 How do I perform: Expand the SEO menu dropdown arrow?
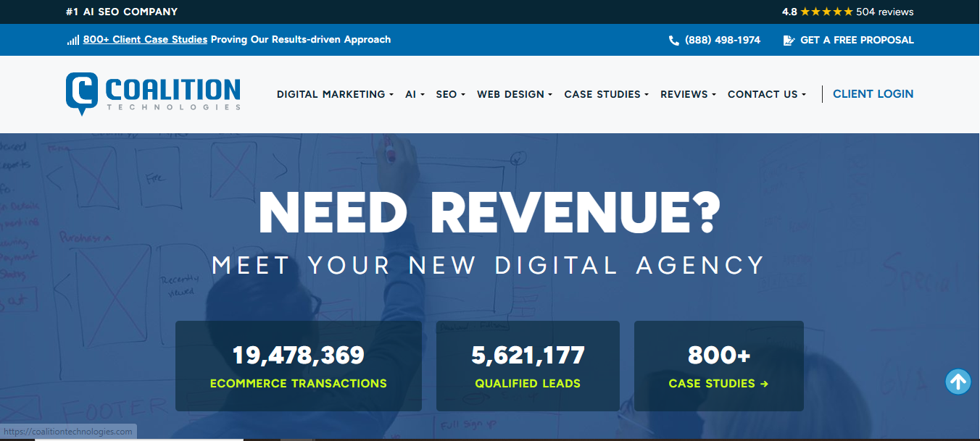point(462,95)
